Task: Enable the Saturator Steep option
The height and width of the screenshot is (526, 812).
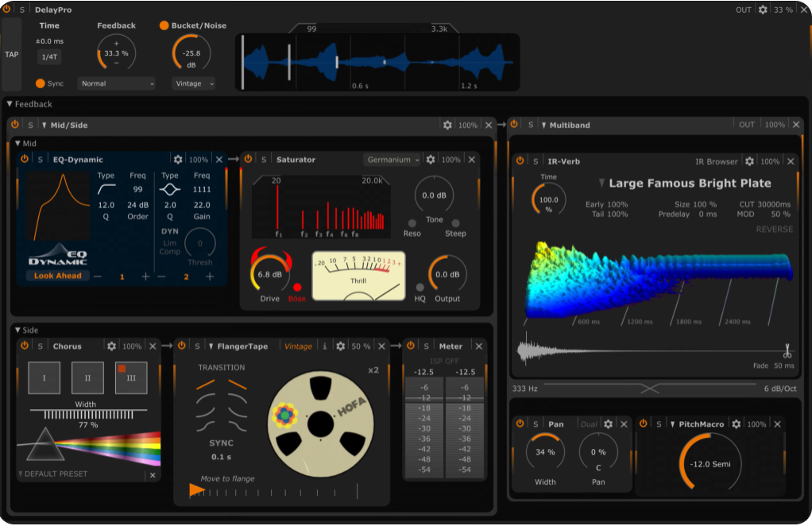Action: click(456, 223)
